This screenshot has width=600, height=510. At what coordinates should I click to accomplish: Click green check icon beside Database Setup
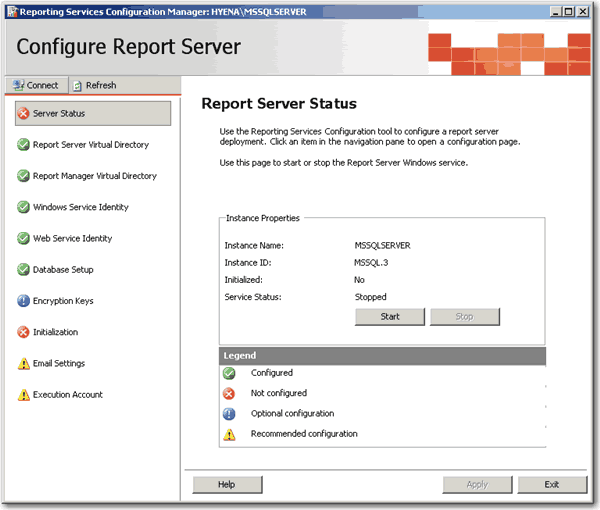click(x=23, y=270)
